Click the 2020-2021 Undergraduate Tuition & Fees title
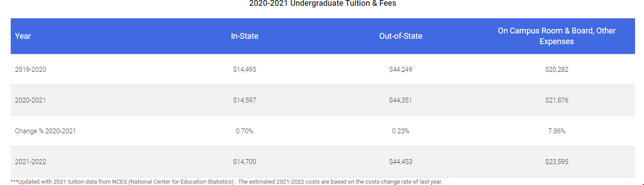644x185 pixels. pyautogui.click(x=322, y=4)
